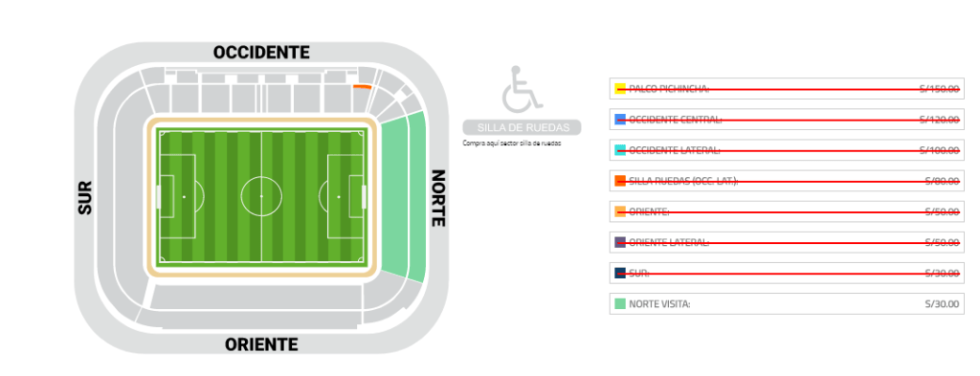The image size is (980, 376).
Task: Click the green Norte Visita color swatch
Action: point(620,304)
